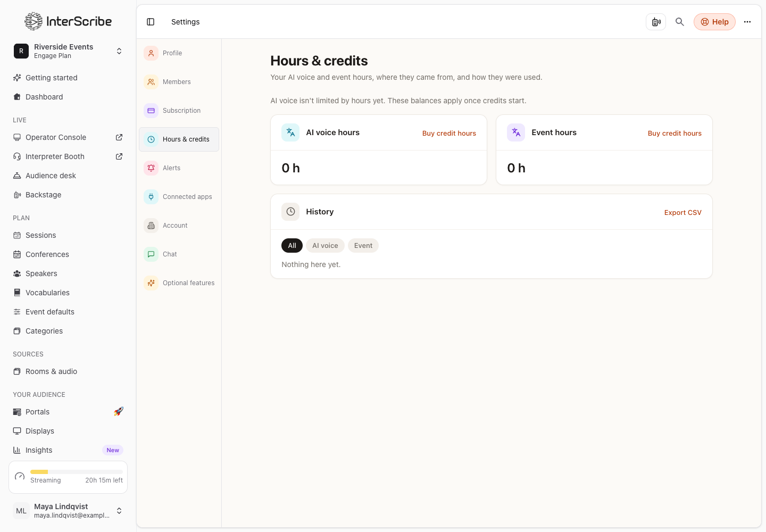
Task: Click the Alerts bell icon
Action: 151,168
